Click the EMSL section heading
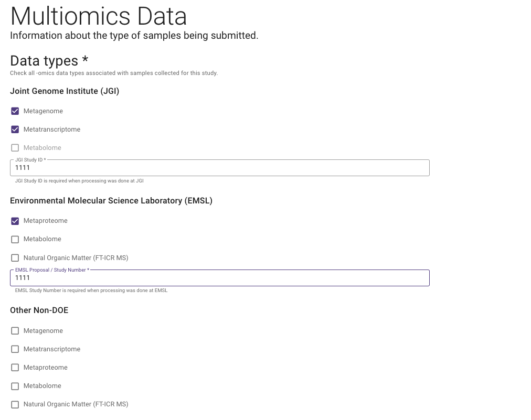Image resolution: width=531 pixels, height=420 pixels. coord(111,200)
